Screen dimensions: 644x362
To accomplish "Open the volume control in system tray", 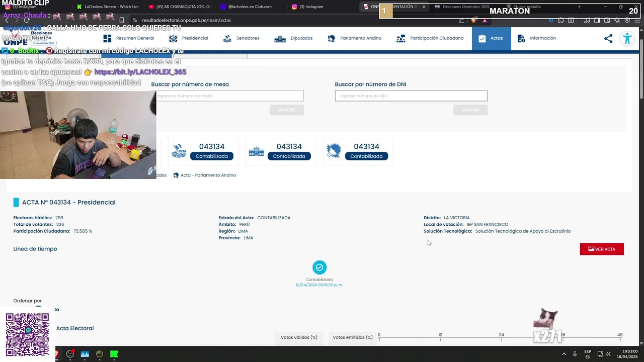I will point(608,354).
